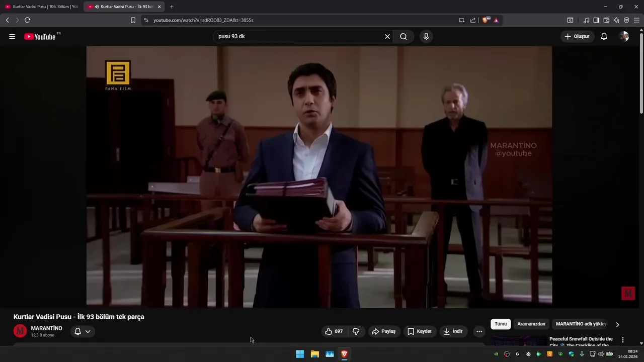Open NVIDIA tray icon
Viewport: 644px width, 362px height.
pos(496,354)
